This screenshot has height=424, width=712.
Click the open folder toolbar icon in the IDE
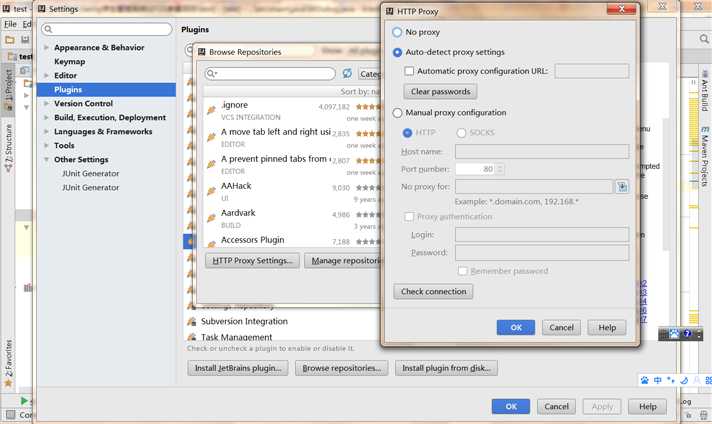10,40
